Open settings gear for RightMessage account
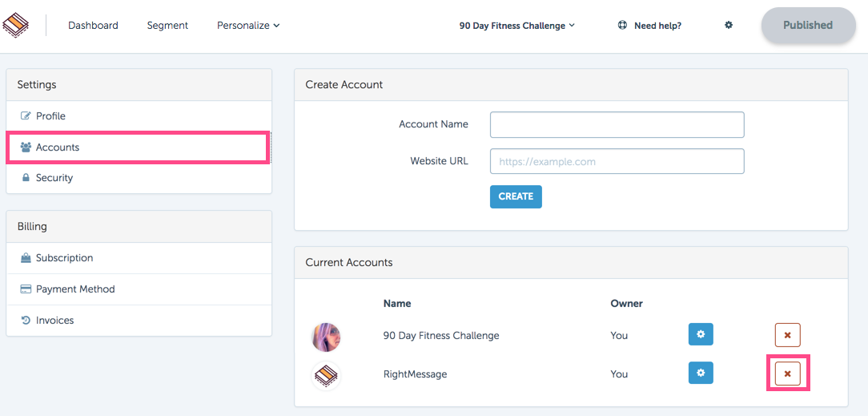The width and height of the screenshot is (868, 416). pyautogui.click(x=701, y=374)
